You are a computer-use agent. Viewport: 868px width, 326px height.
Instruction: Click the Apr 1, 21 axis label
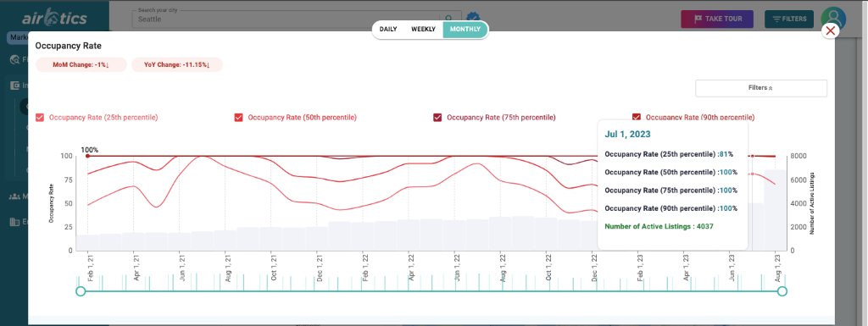136,267
